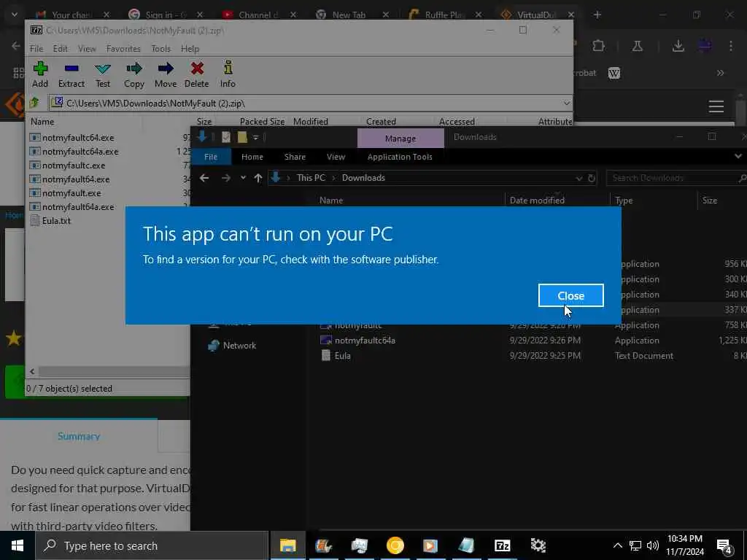Image resolution: width=747 pixels, height=560 pixels.
Task: Sort 7-Zip list by Created column
Action: click(381, 122)
